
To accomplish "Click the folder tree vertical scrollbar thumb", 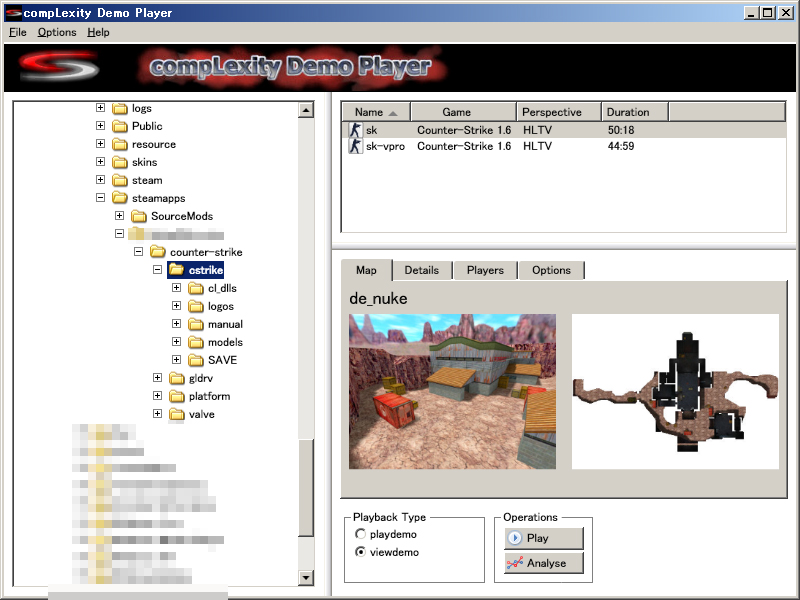I will [x=306, y=487].
